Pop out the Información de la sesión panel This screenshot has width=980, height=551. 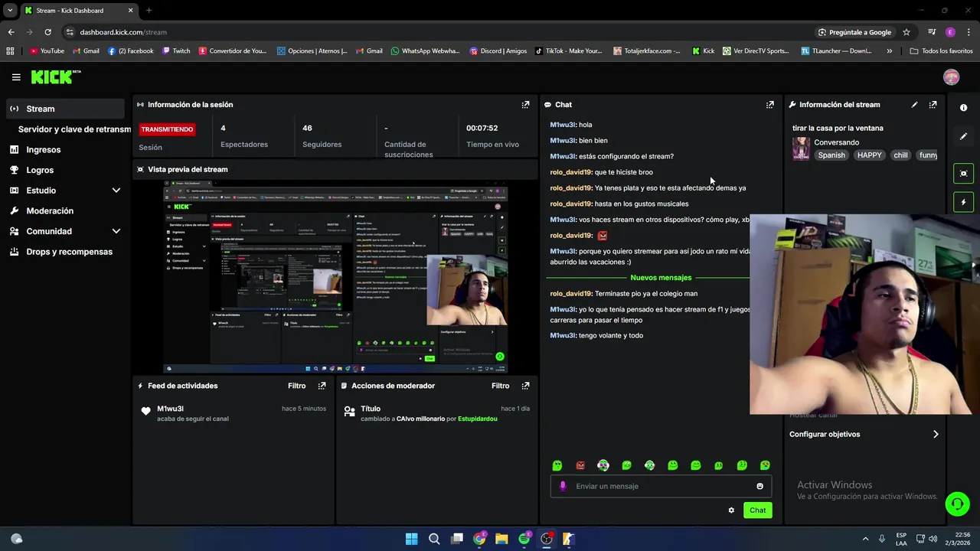pos(525,105)
